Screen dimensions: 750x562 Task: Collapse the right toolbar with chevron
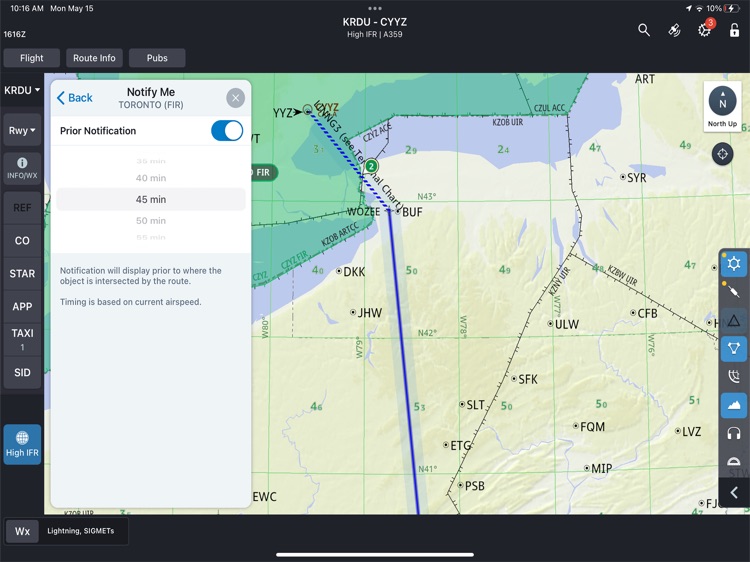[734, 493]
